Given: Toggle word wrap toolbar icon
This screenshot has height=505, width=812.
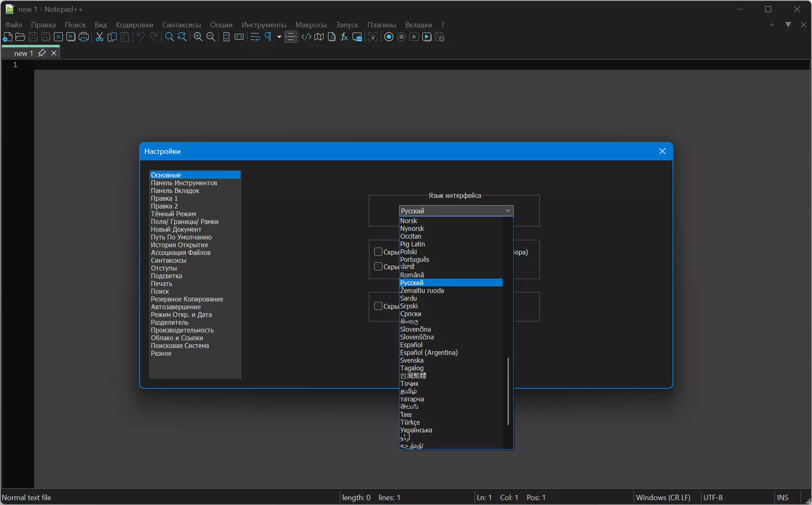Looking at the screenshot, I should 255,37.
